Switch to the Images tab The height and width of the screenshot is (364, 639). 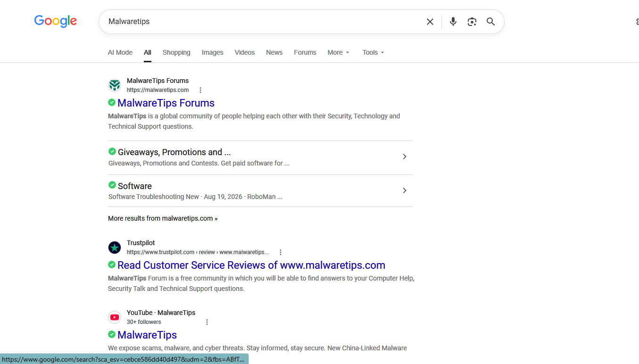pos(213,52)
